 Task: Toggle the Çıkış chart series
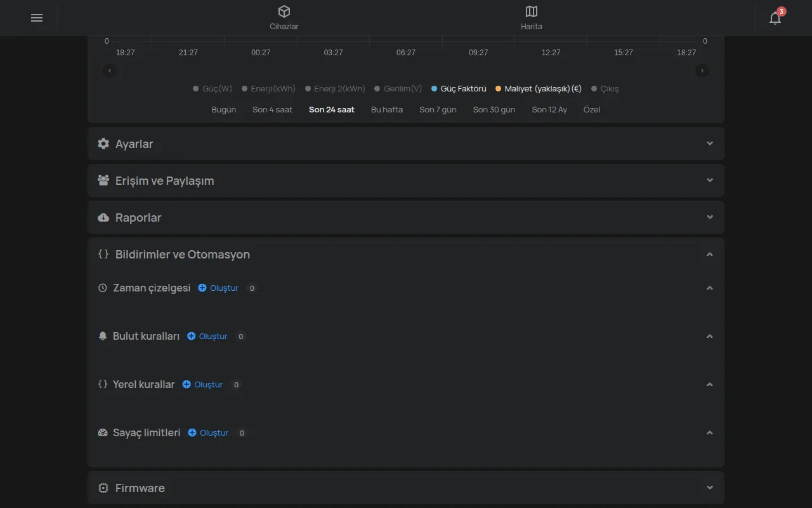click(x=605, y=89)
